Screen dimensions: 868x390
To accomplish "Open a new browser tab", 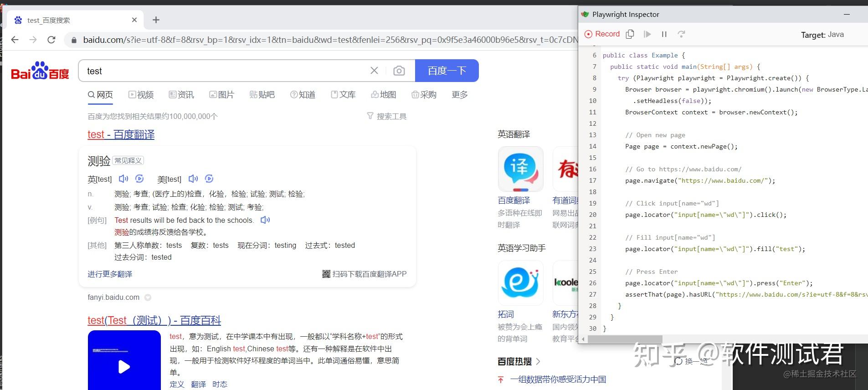I will point(156,20).
